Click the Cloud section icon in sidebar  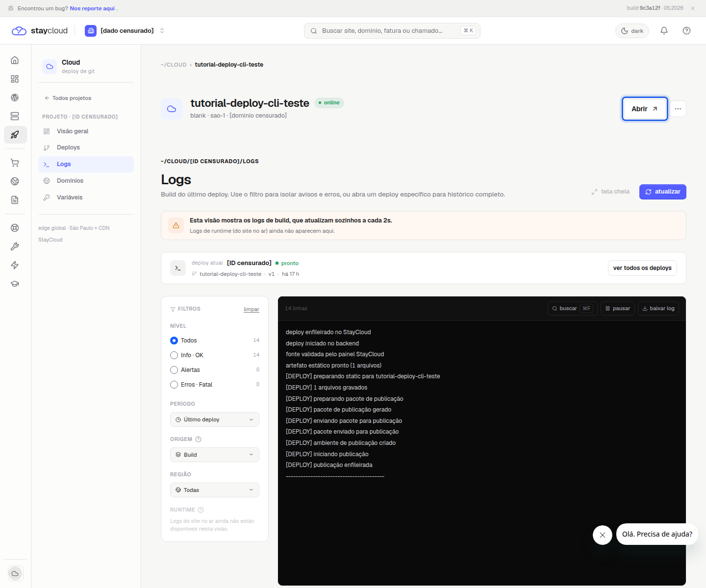[50, 67]
